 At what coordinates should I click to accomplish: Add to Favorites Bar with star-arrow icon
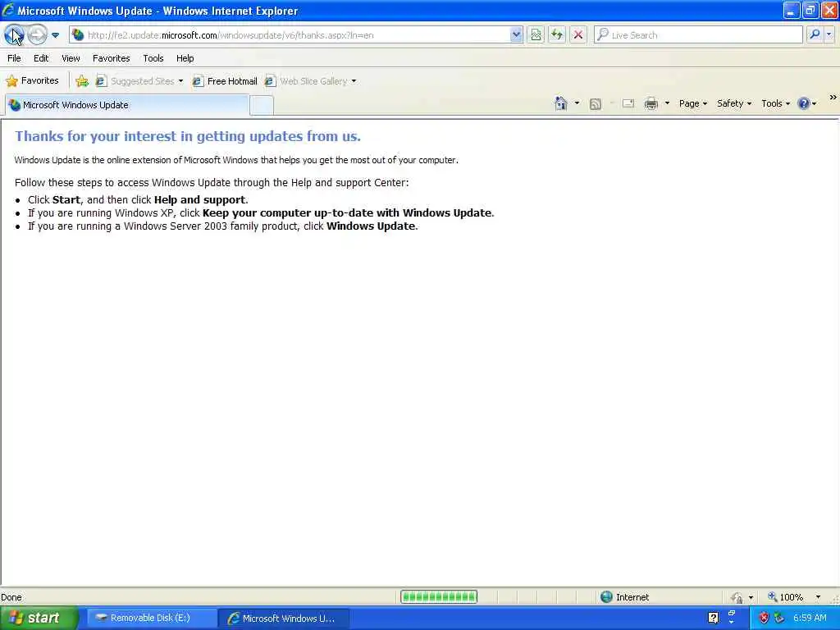[82, 81]
